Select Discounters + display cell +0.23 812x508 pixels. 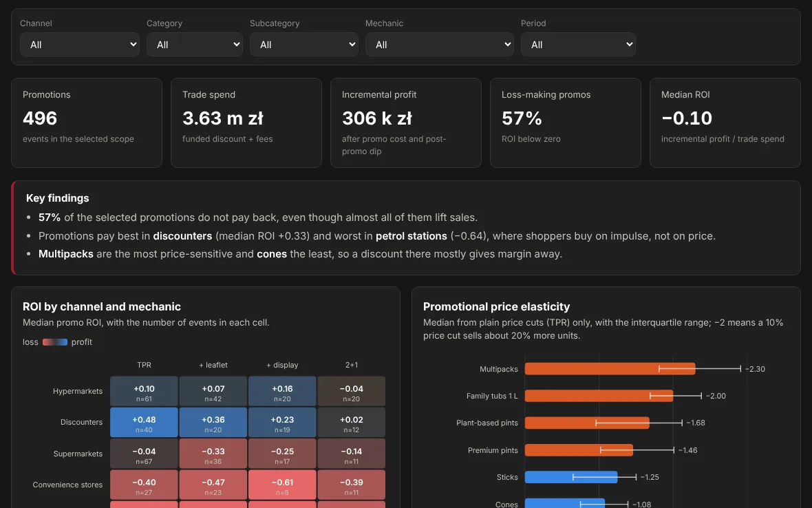pyautogui.click(x=282, y=422)
